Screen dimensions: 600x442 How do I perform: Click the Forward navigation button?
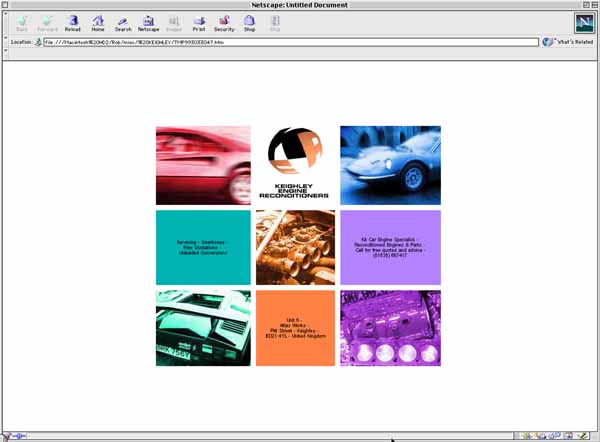pyautogui.click(x=47, y=24)
